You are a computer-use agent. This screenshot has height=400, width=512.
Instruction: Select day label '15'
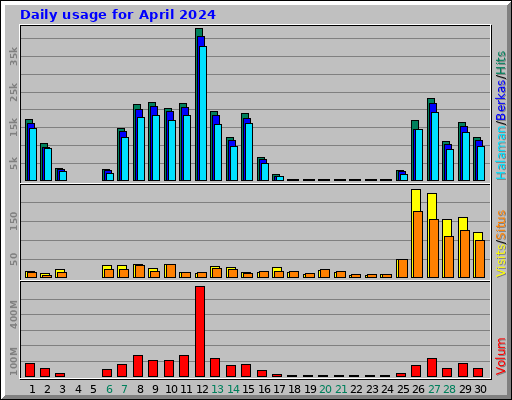click(x=249, y=389)
